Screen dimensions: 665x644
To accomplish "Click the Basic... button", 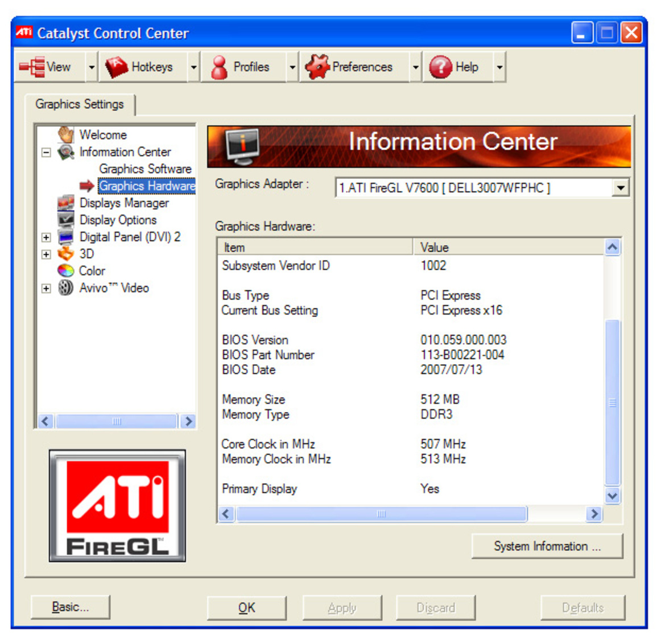I will click(x=71, y=607).
